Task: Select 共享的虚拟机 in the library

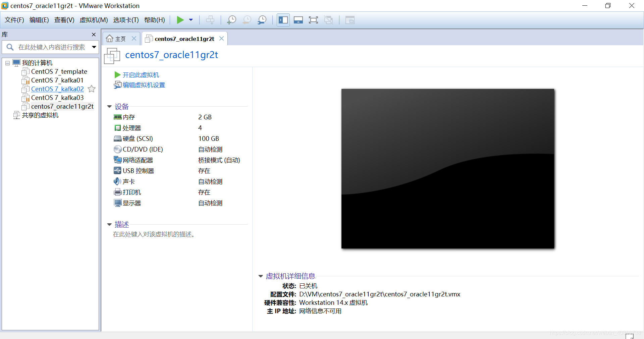Action: pos(40,115)
